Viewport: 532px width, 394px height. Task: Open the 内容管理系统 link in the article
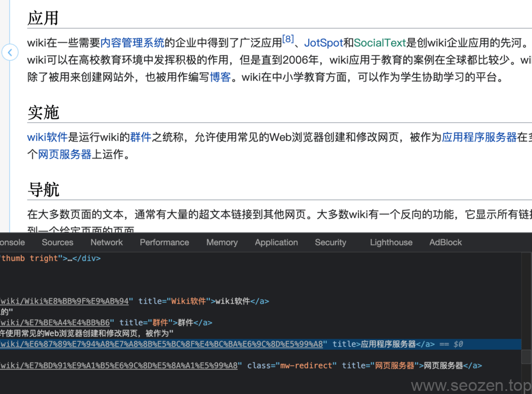132,43
